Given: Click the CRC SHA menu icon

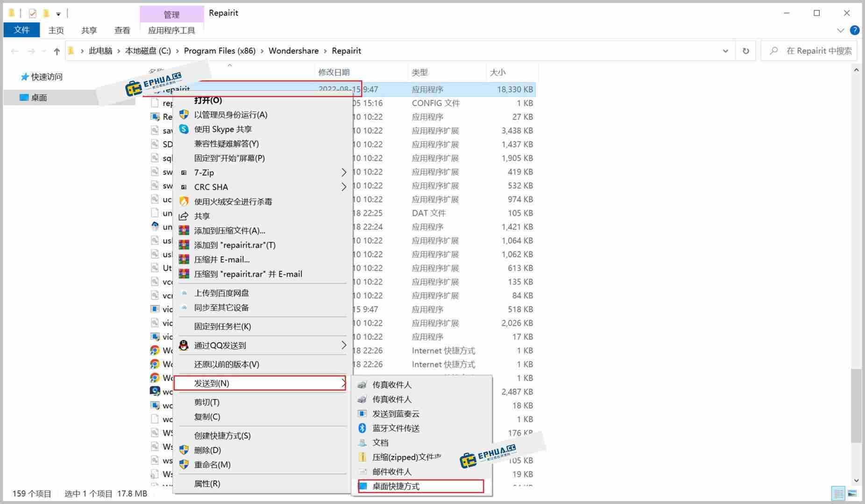Looking at the screenshot, I should (184, 187).
